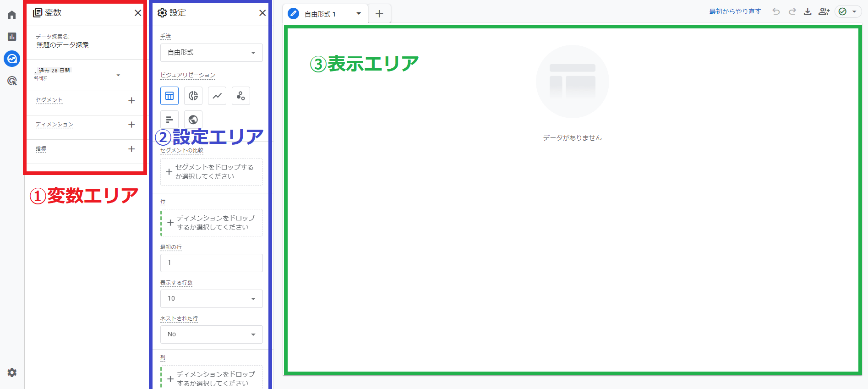The width and height of the screenshot is (868, 389).
Task: Select the donut chart visualization
Action: [x=193, y=96]
